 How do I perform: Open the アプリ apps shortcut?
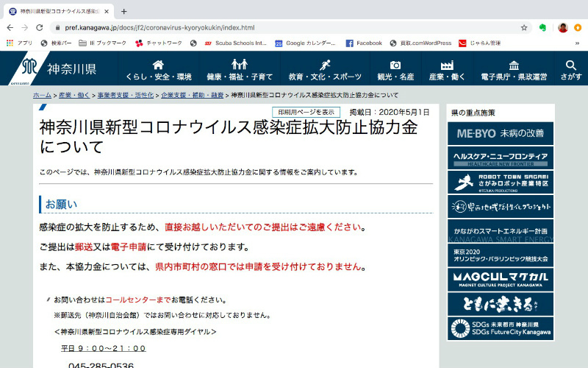(x=20, y=43)
